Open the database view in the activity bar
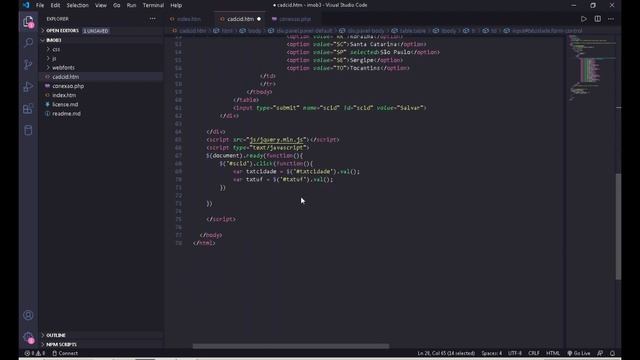This screenshot has width=640, height=360. 28,130
